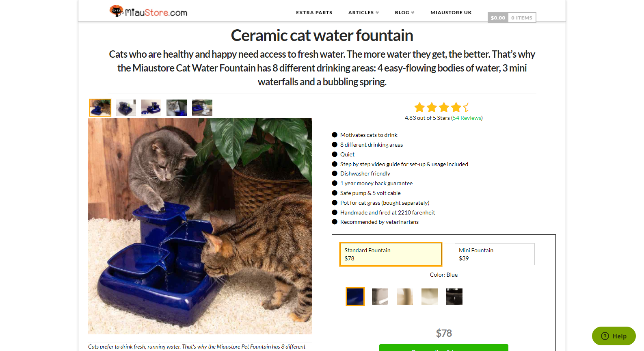Open the Extra Parts menu item
Viewport: 644px width, 351px height.
pos(314,13)
